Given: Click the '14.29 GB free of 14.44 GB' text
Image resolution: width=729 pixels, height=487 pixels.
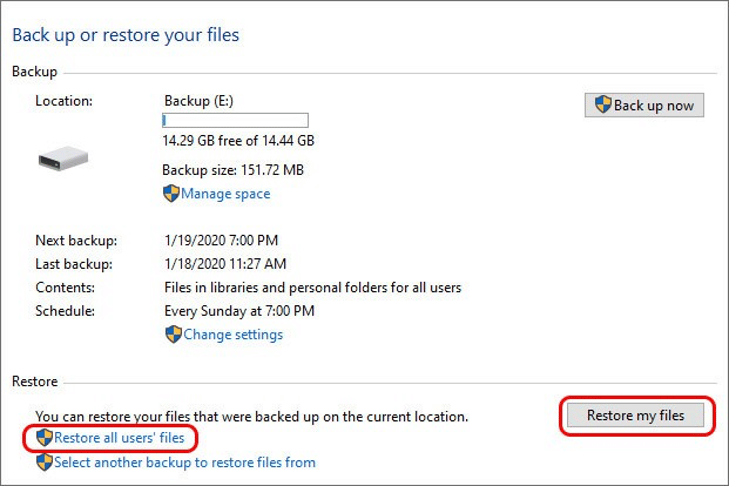Looking at the screenshot, I should click(239, 140).
